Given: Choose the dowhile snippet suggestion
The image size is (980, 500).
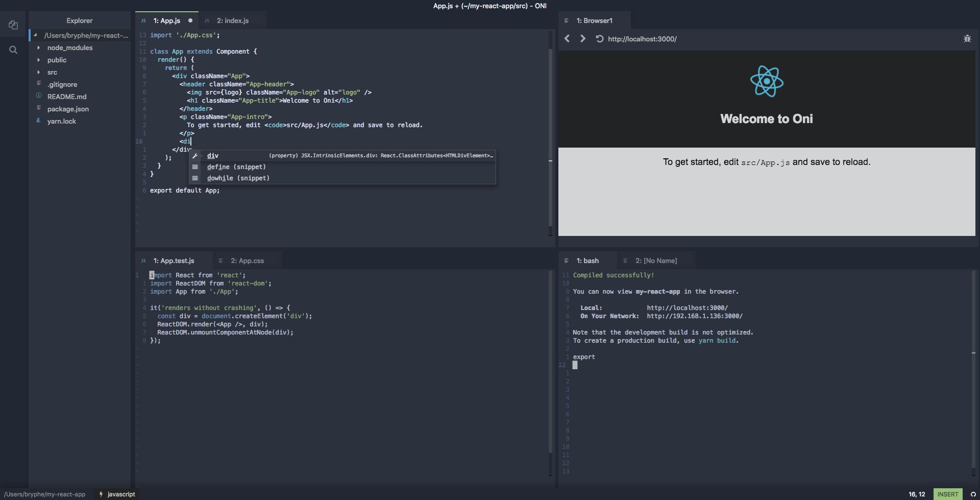Looking at the screenshot, I should coord(238,178).
